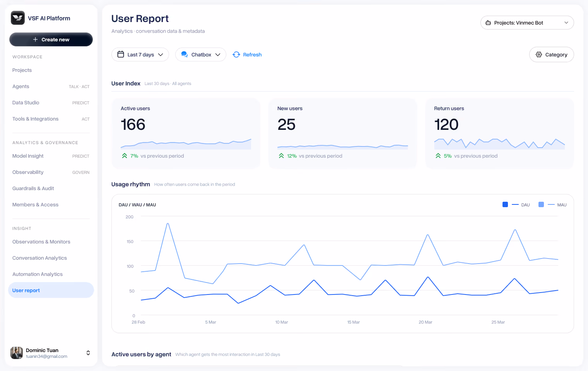Open the Last 7 days dropdown
The width and height of the screenshot is (588, 371).
click(140, 54)
